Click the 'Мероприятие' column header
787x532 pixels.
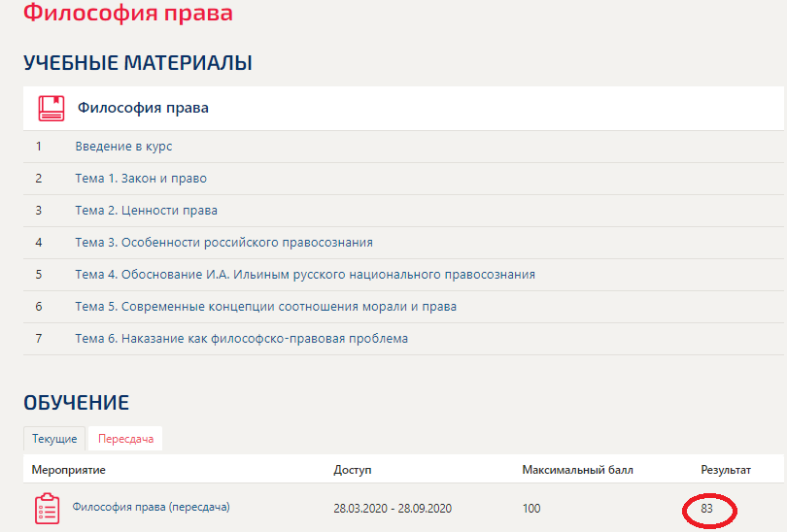click(68, 470)
